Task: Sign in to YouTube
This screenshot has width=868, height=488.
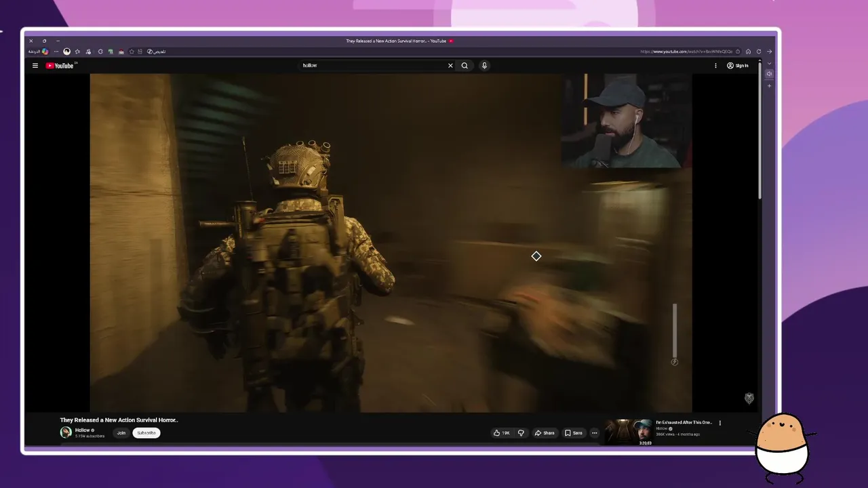Action: tap(738, 66)
